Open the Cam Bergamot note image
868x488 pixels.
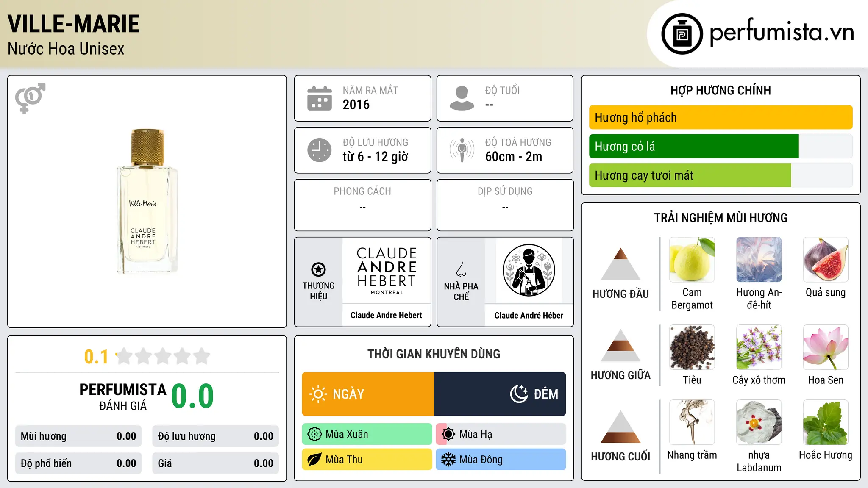click(x=692, y=260)
